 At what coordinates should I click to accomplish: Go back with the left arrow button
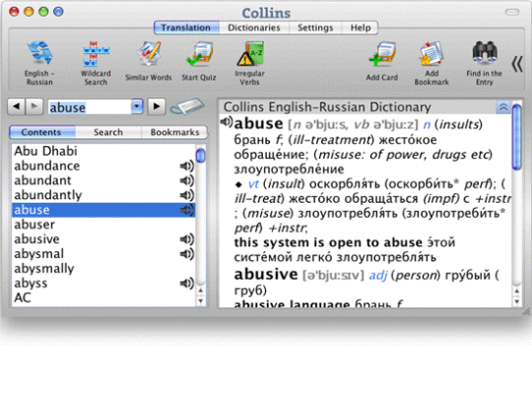click(x=17, y=106)
